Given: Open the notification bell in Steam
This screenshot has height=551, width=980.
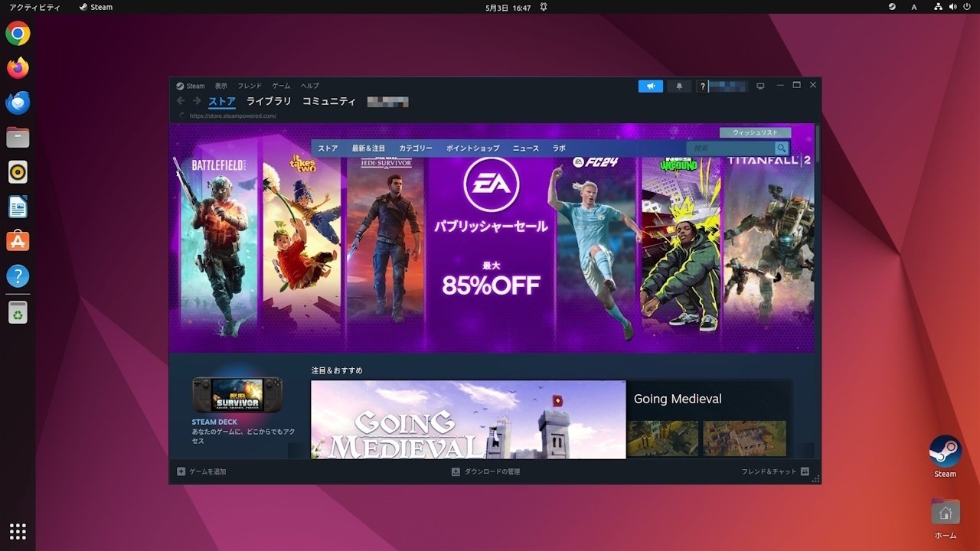Looking at the screenshot, I should pyautogui.click(x=679, y=86).
